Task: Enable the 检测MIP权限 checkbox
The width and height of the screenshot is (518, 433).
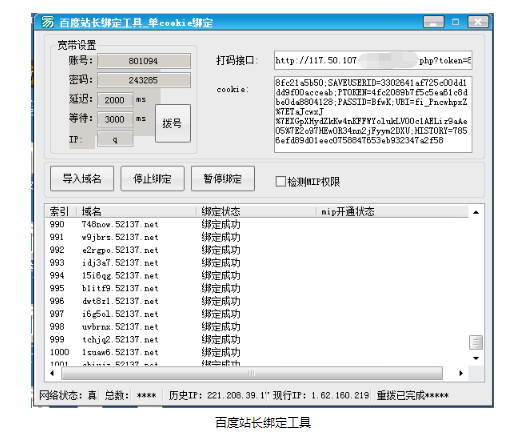Action: click(281, 182)
